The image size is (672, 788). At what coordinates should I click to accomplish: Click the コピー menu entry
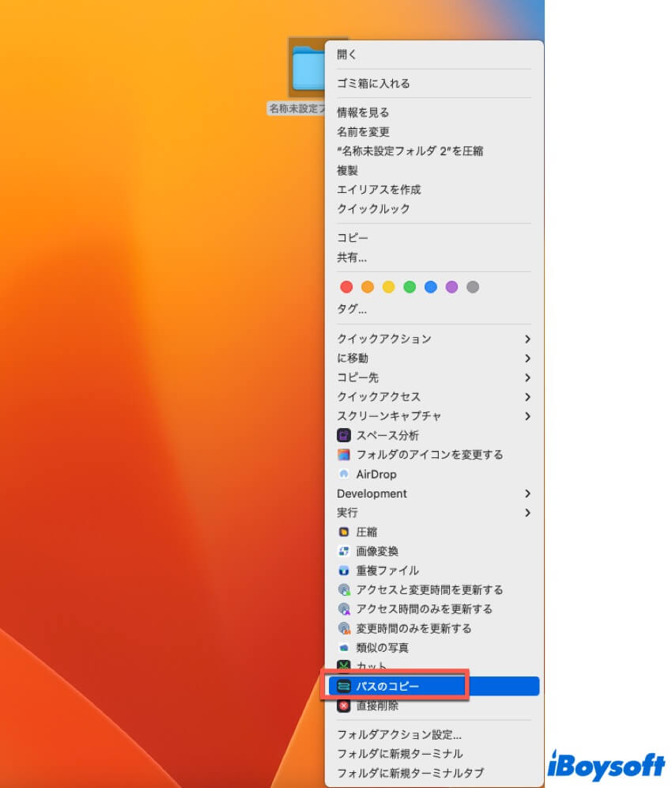click(352, 237)
